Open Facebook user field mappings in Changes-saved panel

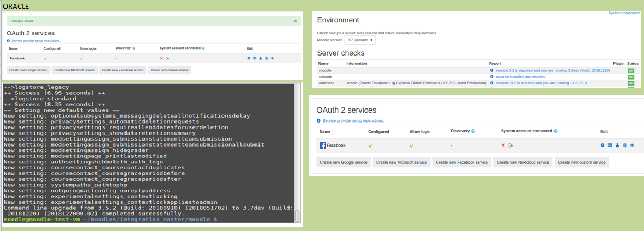pos(261,58)
